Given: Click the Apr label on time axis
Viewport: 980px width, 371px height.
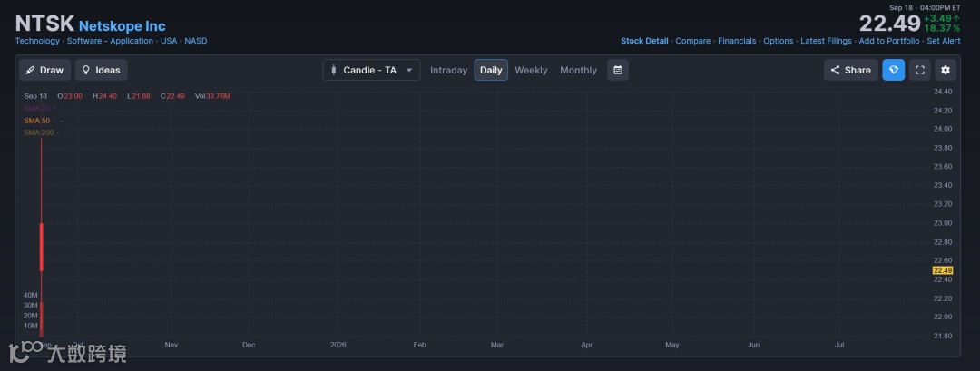Looking at the screenshot, I should pos(587,345).
